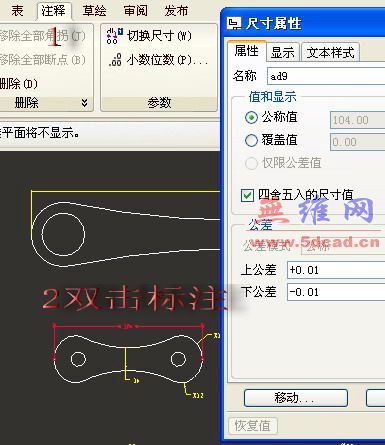Switch to the 草绘 ribbon tab

[94, 11]
